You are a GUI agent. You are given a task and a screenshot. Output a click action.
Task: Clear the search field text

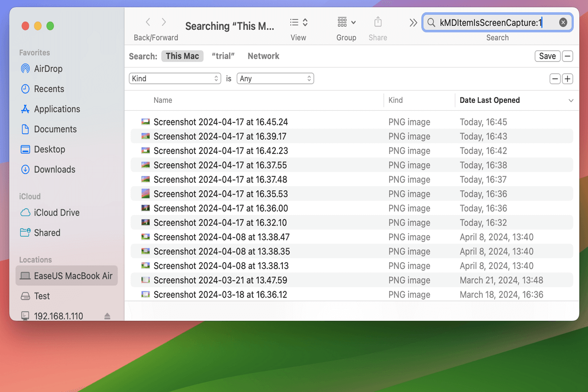(x=563, y=22)
